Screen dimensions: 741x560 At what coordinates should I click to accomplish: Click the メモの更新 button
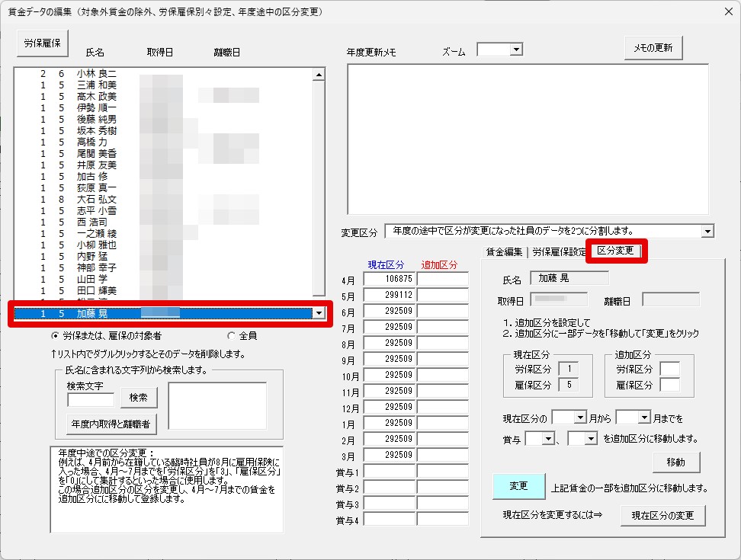[653, 47]
